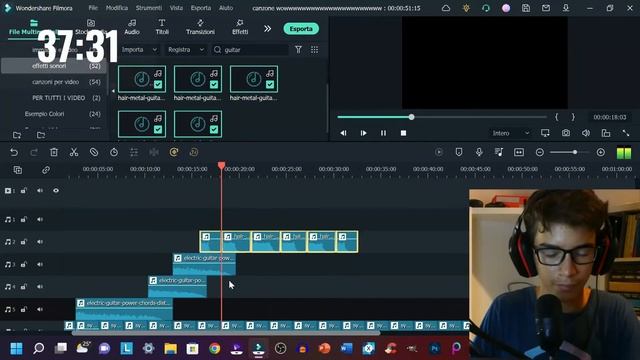This screenshot has height=360, width=640.
Task: Select 'canzoni per video' folder
Action: (56, 82)
